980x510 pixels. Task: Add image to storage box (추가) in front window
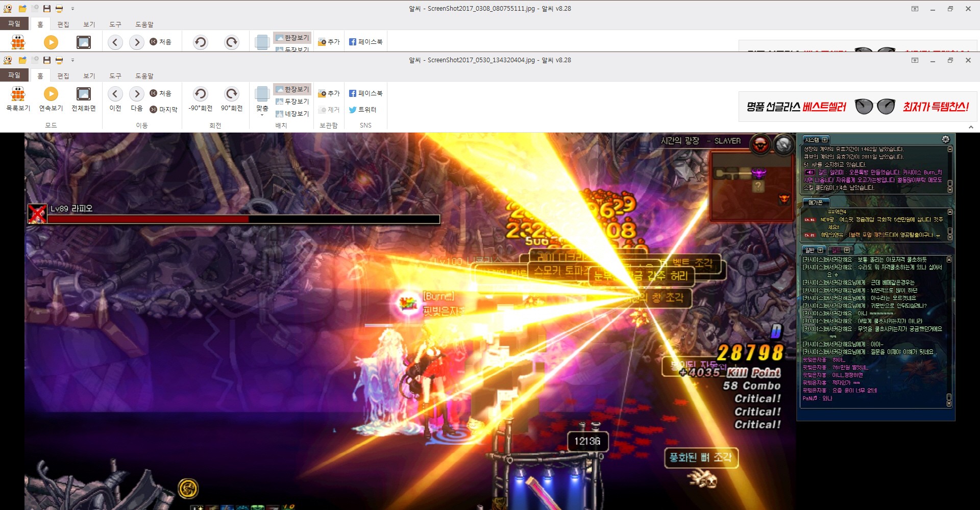(x=329, y=93)
